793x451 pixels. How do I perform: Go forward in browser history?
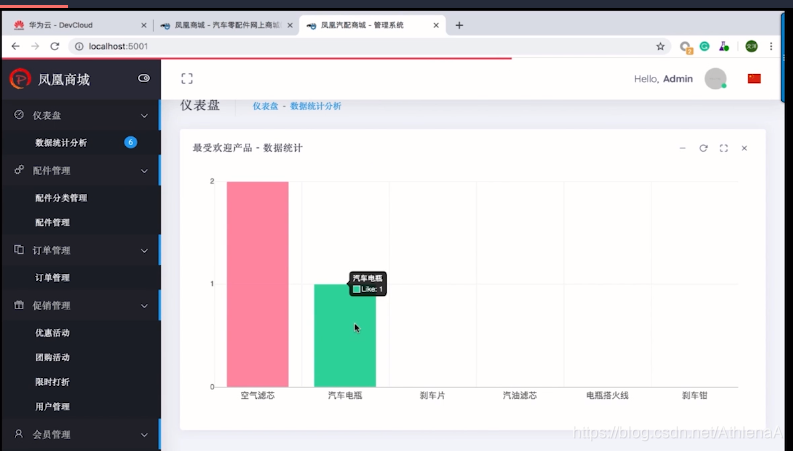pos(35,46)
